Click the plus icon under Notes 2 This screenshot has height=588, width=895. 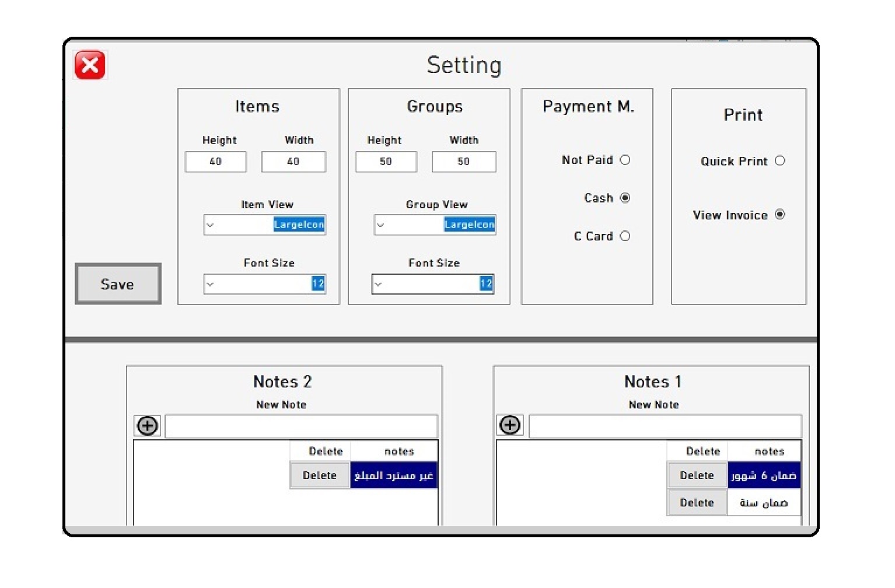[x=147, y=426]
